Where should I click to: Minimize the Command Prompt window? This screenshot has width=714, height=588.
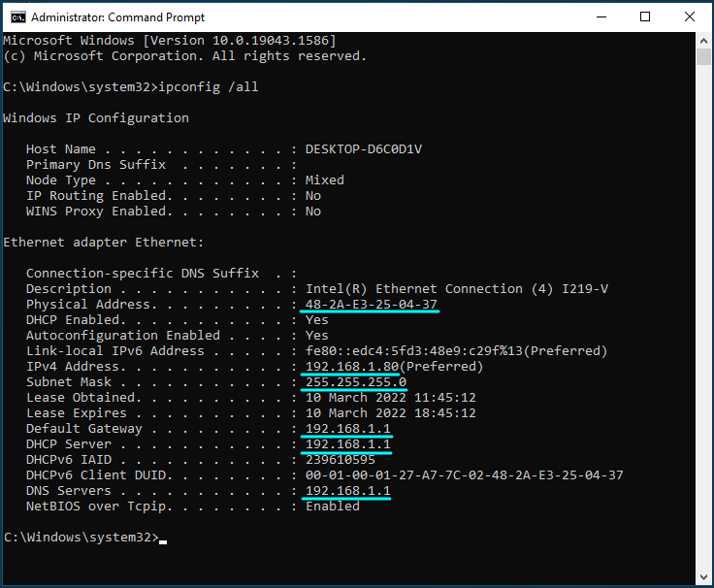click(x=601, y=16)
